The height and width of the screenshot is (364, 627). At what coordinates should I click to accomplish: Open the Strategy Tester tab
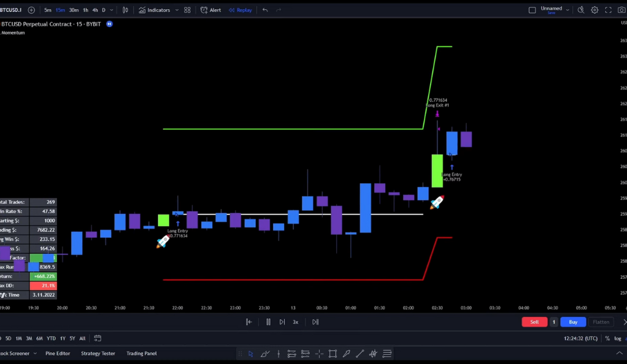pyautogui.click(x=98, y=353)
